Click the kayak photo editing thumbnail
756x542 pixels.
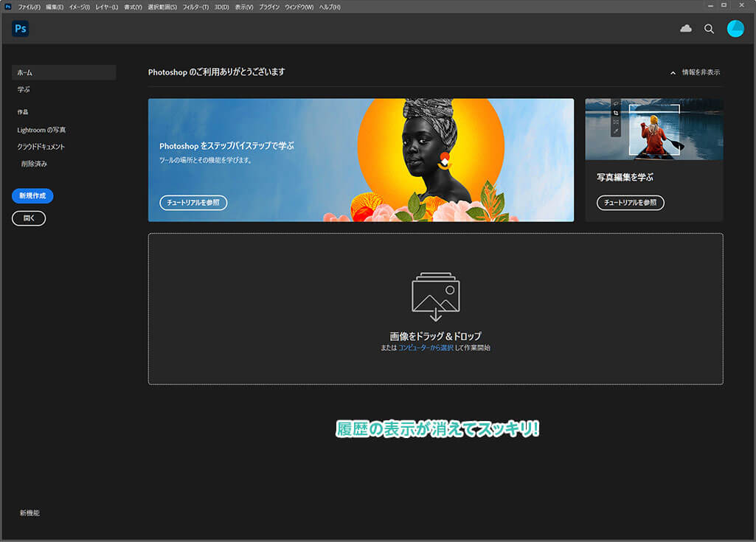[x=653, y=129]
